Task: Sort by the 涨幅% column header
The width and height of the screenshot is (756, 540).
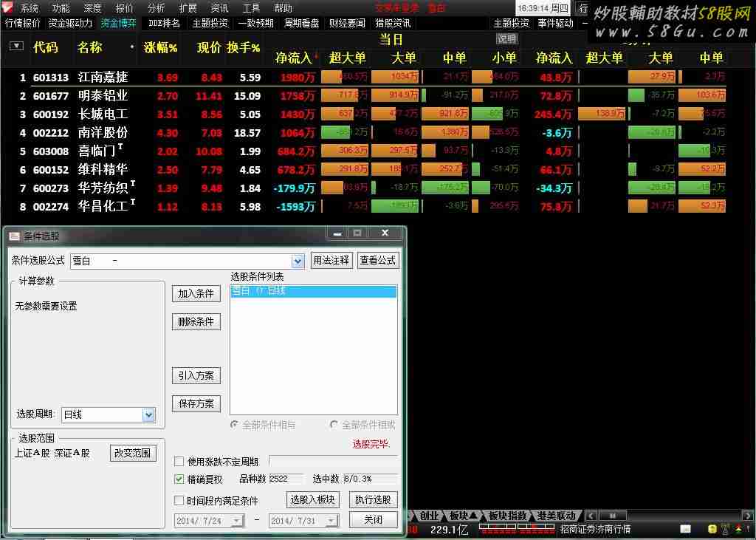Action: tap(160, 47)
